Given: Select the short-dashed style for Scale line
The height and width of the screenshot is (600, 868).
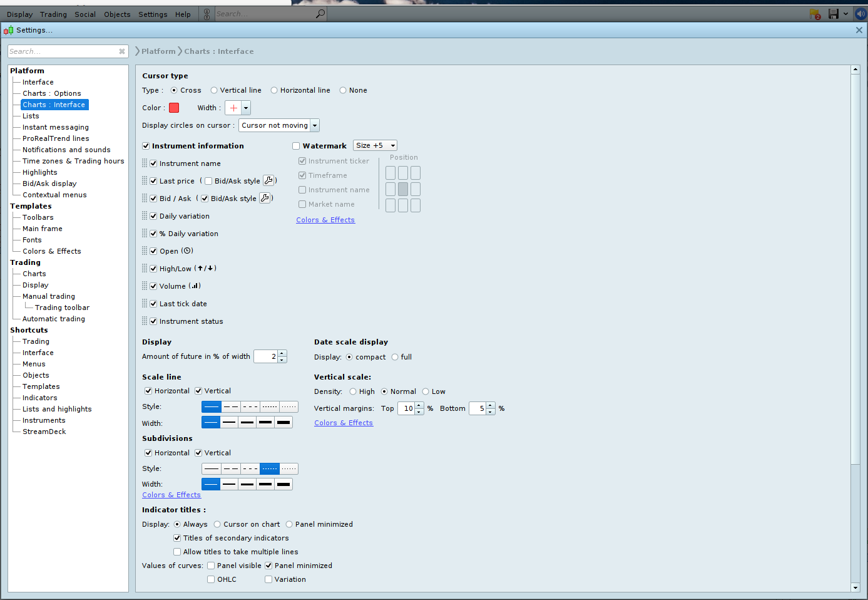Looking at the screenshot, I should [250, 406].
